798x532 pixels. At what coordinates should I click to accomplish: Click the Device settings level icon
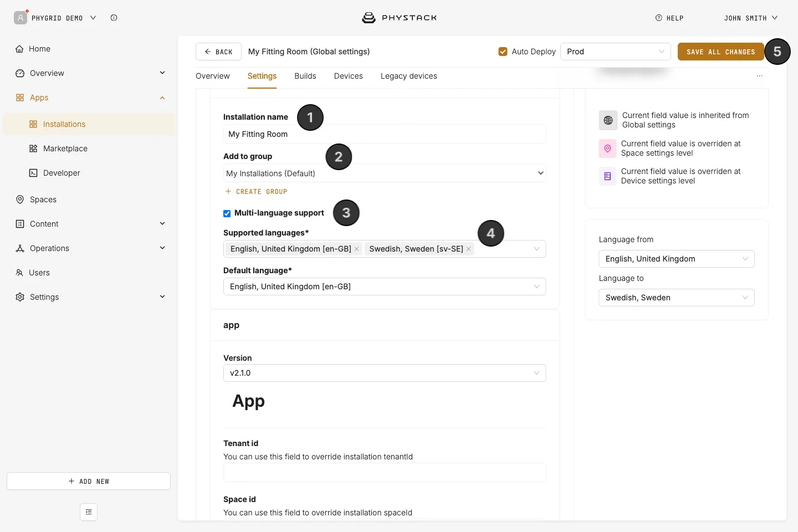coord(607,176)
